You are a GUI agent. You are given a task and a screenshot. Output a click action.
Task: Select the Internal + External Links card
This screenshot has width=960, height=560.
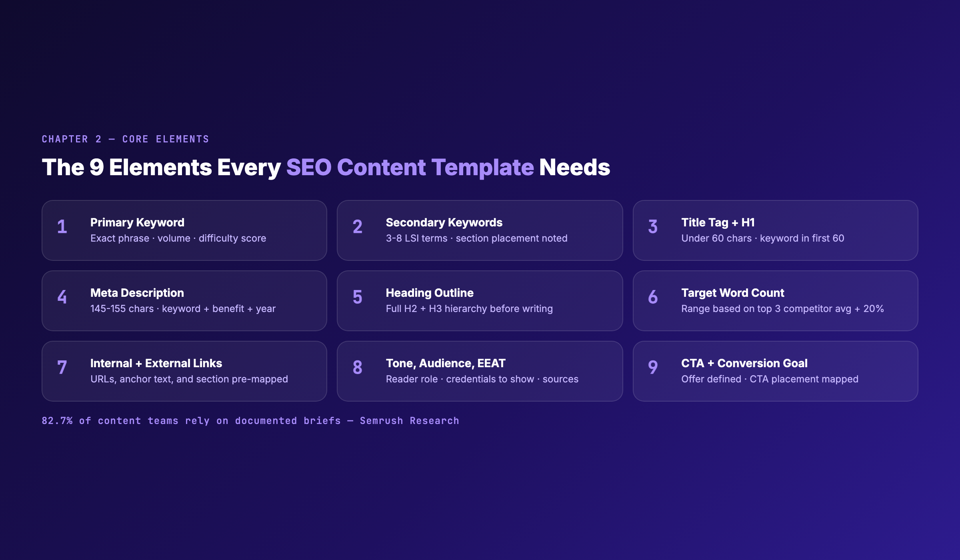pos(184,371)
